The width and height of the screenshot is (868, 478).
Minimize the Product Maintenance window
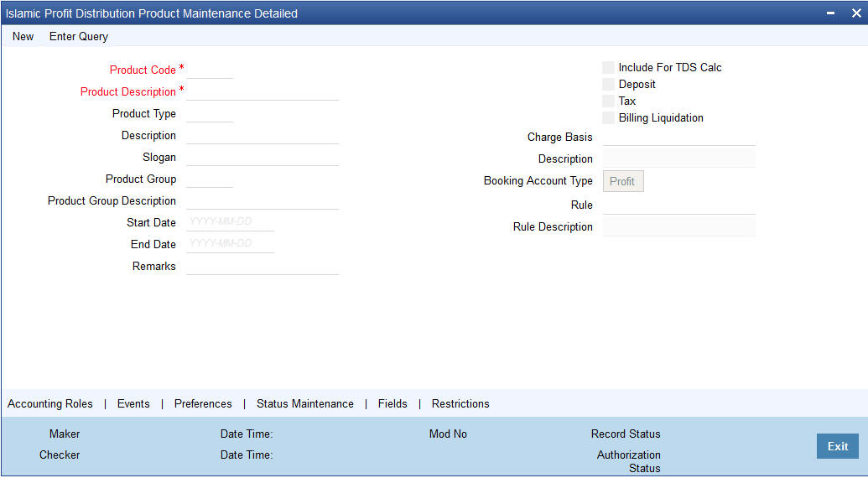[x=831, y=13]
